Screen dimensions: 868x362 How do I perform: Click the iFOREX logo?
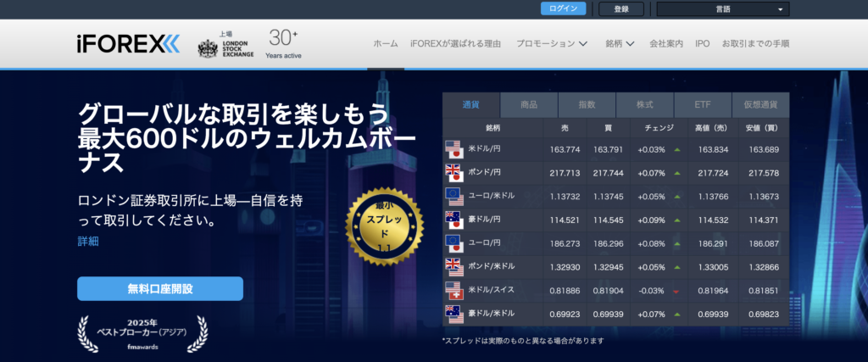point(129,44)
